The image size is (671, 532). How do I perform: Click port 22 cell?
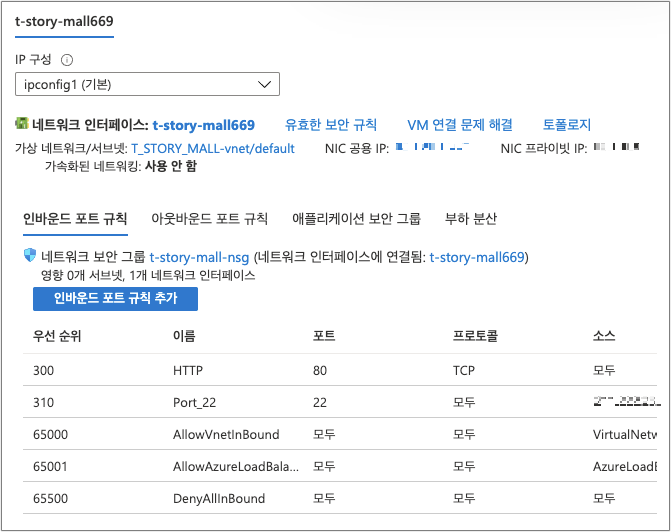pyautogui.click(x=320, y=402)
